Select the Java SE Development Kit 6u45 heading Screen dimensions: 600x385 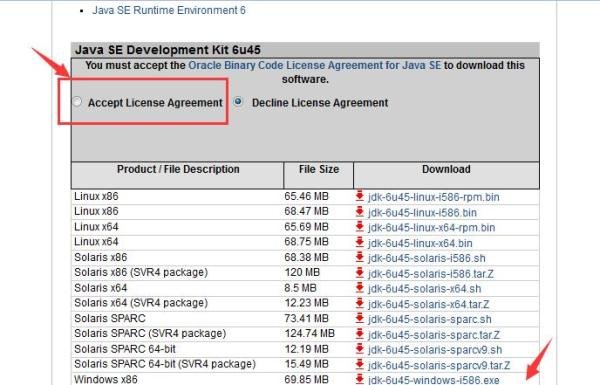click(x=168, y=50)
